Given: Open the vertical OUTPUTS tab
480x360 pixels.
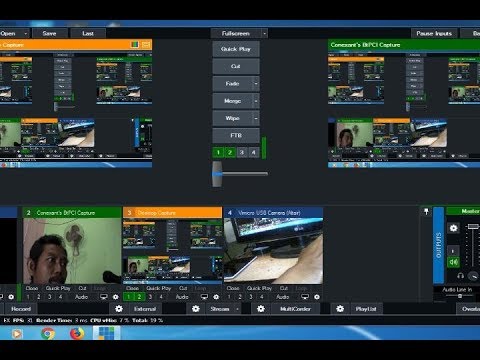Looking at the screenshot, I should click(x=438, y=245).
